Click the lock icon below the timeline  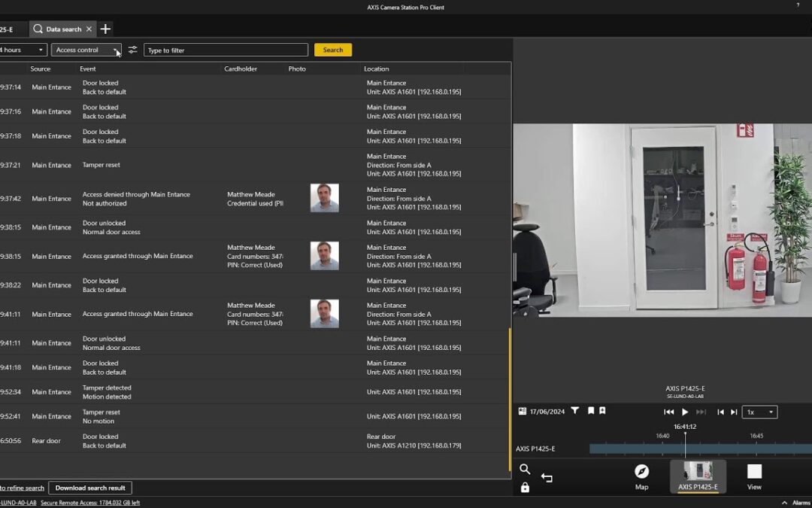pyautogui.click(x=525, y=488)
